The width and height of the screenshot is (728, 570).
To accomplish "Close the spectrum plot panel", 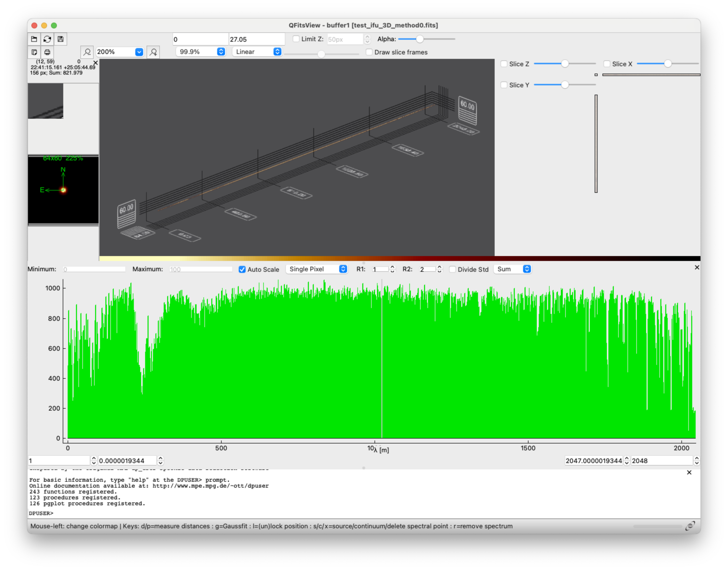I will [x=697, y=267].
